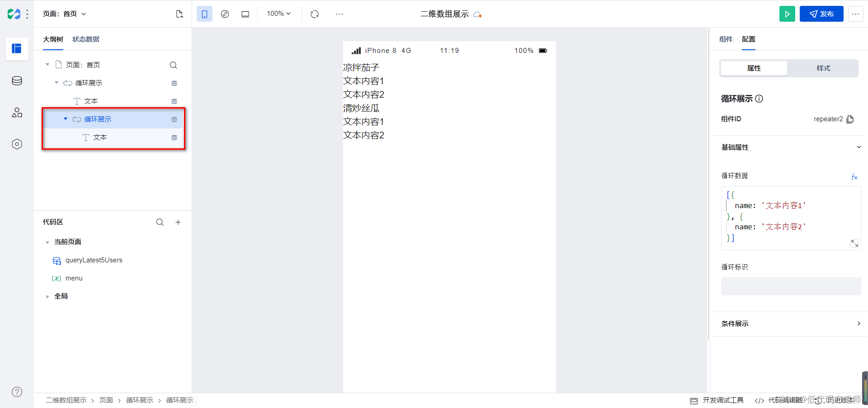Switch to the 大纲树 tab

click(x=53, y=39)
